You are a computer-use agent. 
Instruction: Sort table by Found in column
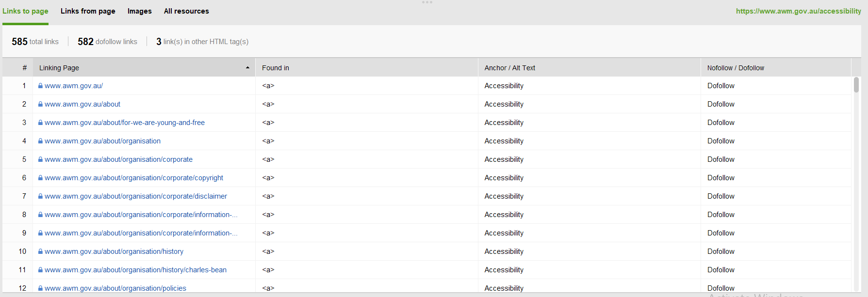tap(275, 68)
